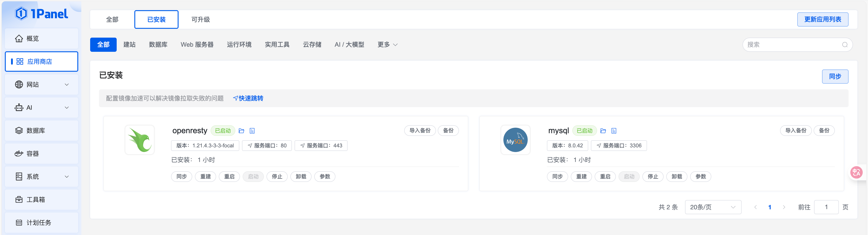Select the 数据库 category filter
Viewport: 868px width, 235px height.
pos(158,44)
